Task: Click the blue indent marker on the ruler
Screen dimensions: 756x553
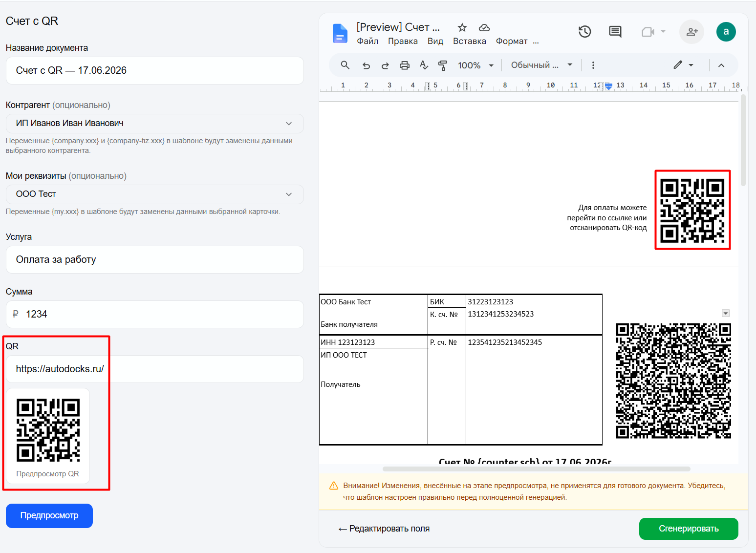Action: click(608, 86)
